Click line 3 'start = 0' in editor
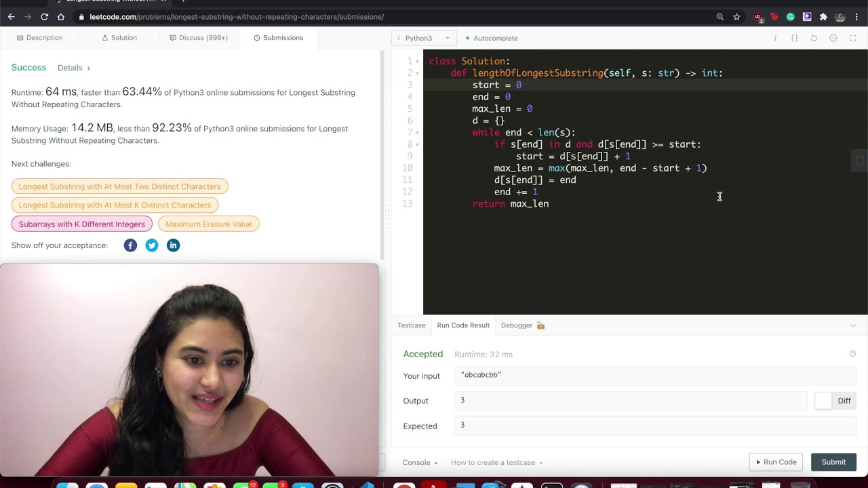Image resolution: width=868 pixels, height=488 pixels. click(x=497, y=85)
